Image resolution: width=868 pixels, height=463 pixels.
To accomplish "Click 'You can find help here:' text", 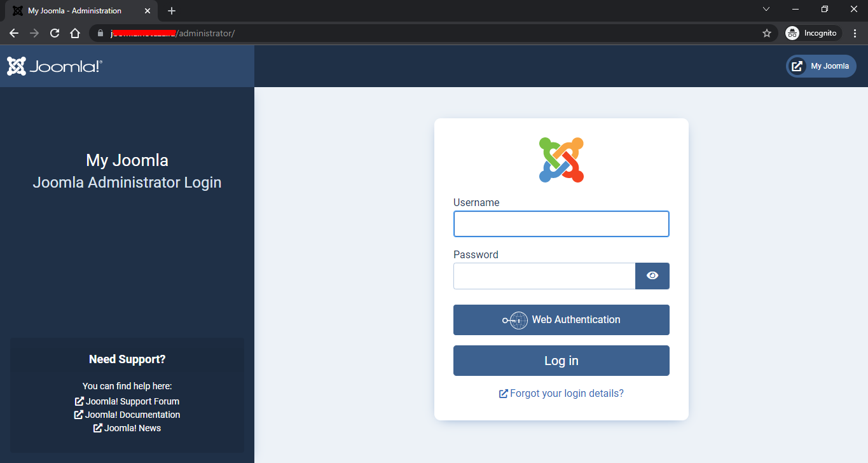I will (x=127, y=386).
